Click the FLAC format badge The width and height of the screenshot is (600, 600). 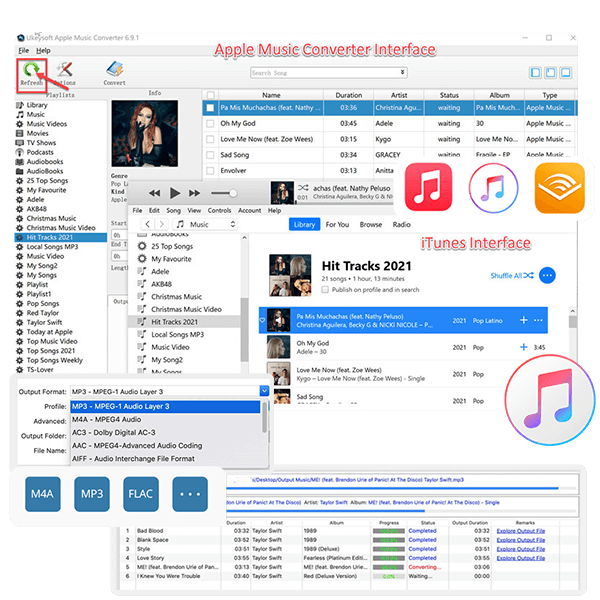tap(141, 494)
